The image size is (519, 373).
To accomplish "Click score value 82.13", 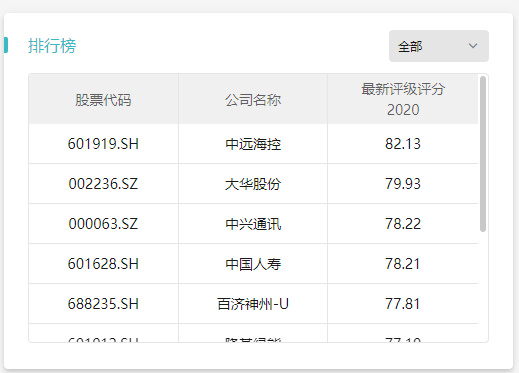I will (403, 144).
